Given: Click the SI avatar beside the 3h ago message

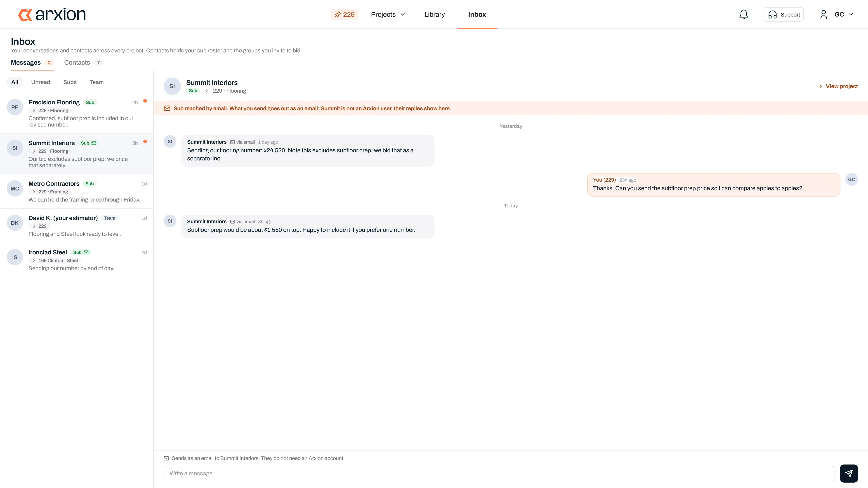Looking at the screenshot, I should tap(170, 221).
